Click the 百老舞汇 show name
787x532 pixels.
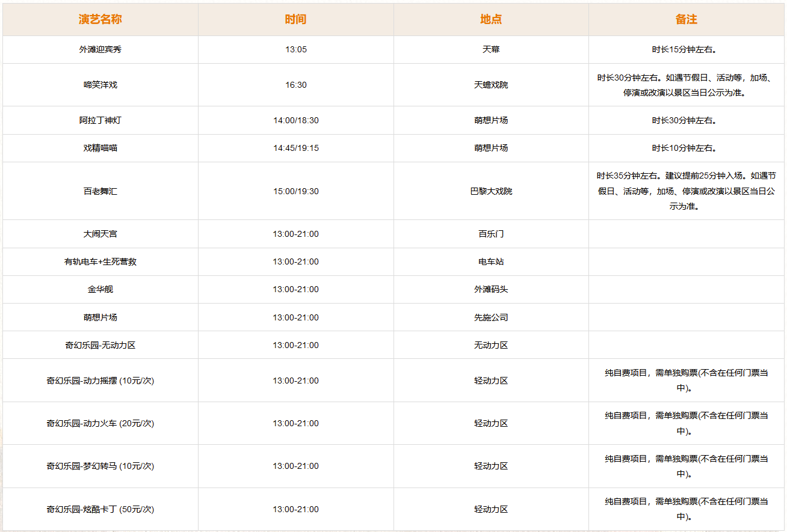[x=100, y=191]
